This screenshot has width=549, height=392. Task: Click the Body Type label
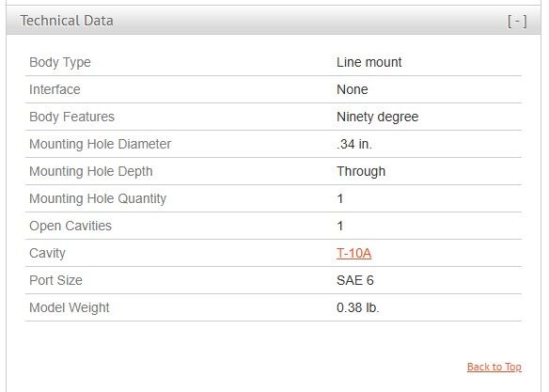point(60,62)
